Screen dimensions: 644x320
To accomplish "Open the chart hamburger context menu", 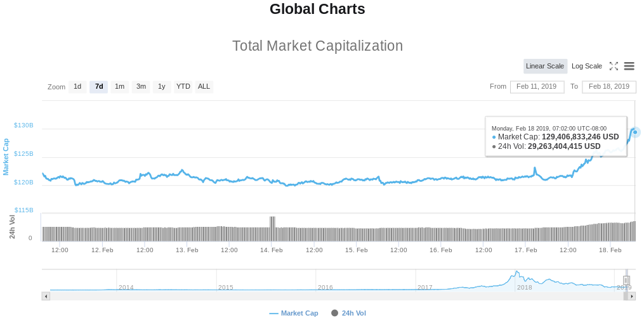I will 629,66.
